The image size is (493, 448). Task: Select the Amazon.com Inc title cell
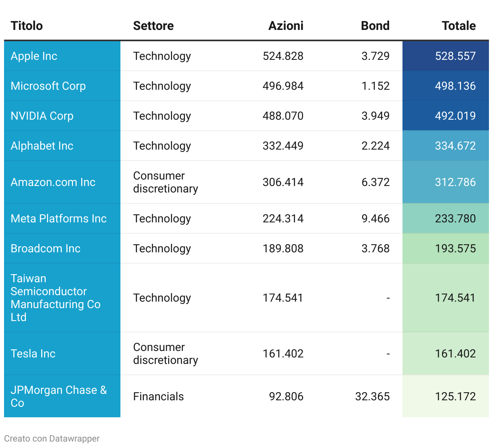[x=53, y=182]
